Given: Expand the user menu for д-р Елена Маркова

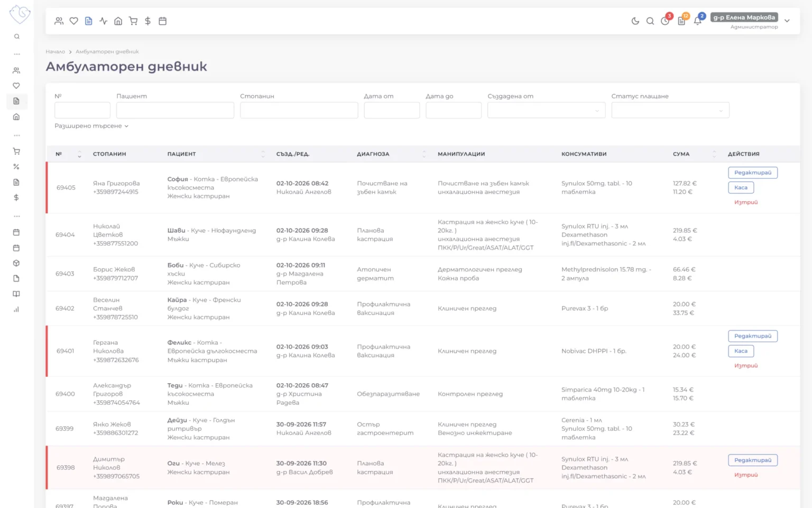Looking at the screenshot, I should [787, 21].
